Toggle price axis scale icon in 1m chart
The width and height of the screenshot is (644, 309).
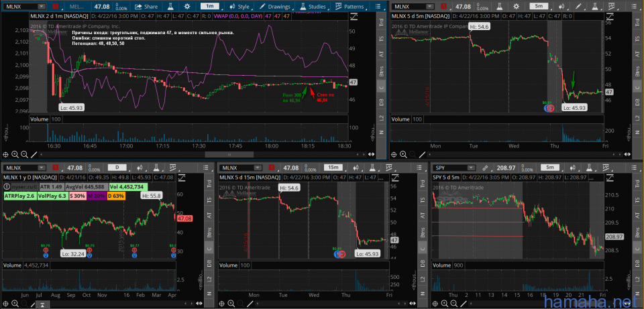click(x=354, y=16)
